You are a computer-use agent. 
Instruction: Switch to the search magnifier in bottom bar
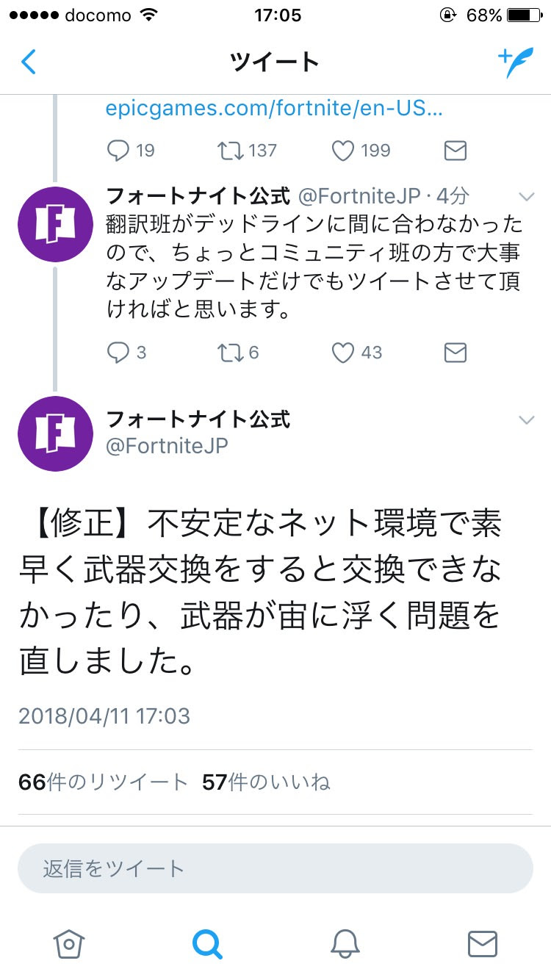click(x=207, y=945)
